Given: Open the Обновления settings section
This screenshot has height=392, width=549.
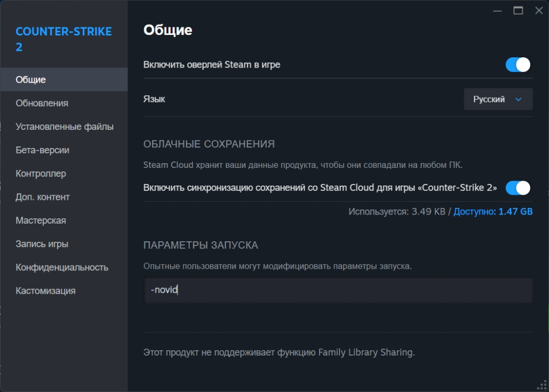Looking at the screenshot, I should click(42, 103).
